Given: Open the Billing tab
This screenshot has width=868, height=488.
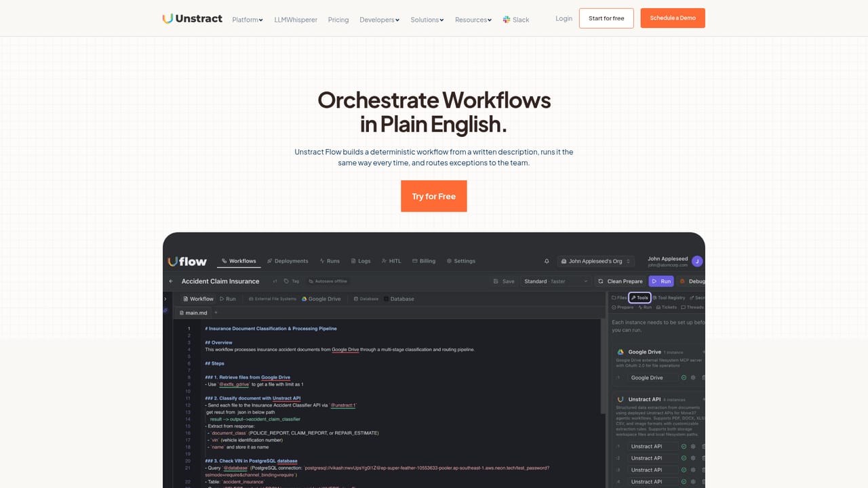Looking at the screenshot, I should point(424,261).
